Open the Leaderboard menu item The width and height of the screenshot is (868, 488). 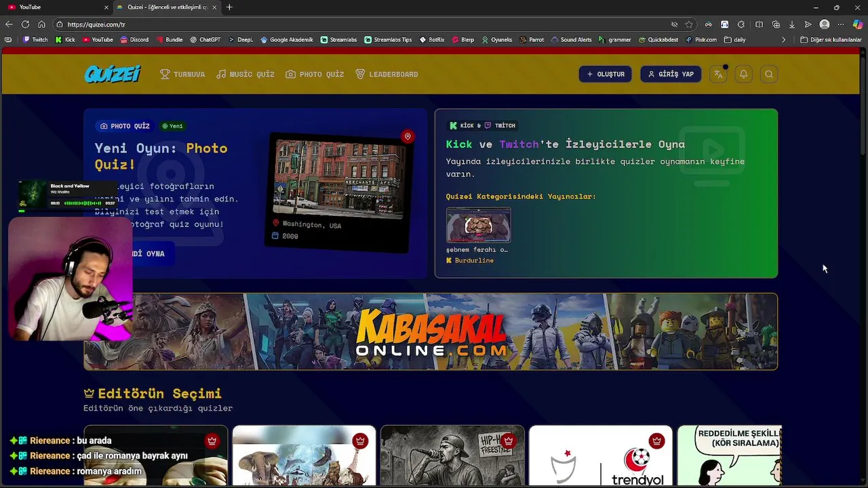(x=387, y=74)
